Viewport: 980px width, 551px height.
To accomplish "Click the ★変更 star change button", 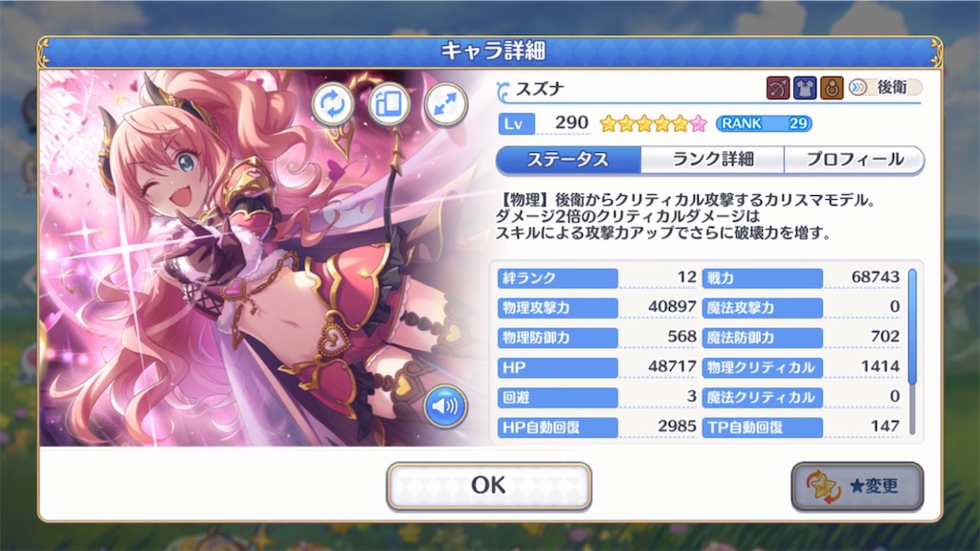I will pyautogui.click(x=857, y=486).
